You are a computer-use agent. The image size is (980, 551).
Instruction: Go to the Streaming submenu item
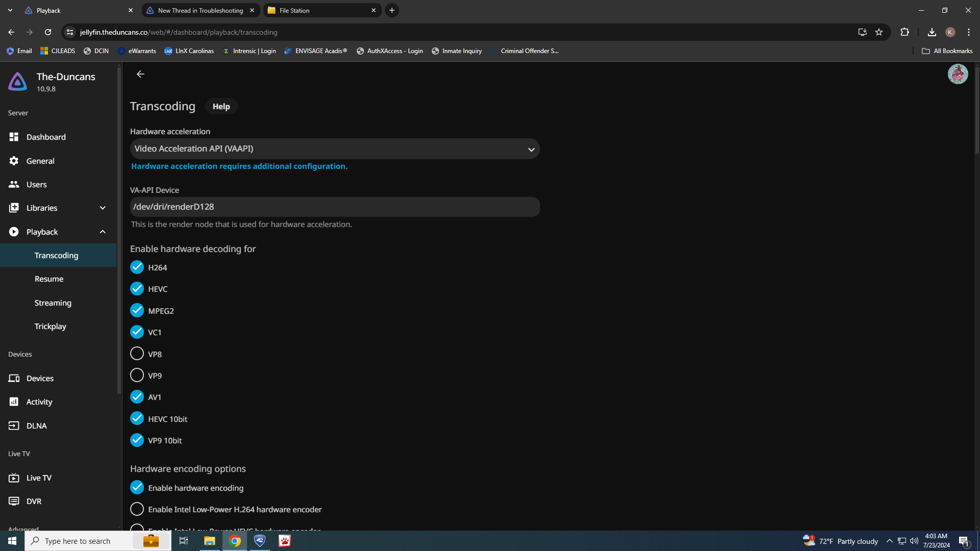point(53,303)
